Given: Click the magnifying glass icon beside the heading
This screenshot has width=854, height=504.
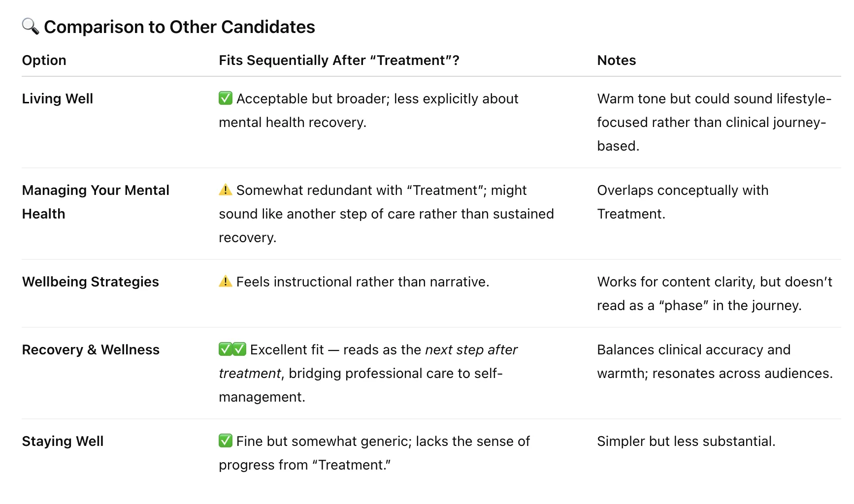Looking at the screenshot, I should tap(30, 27).
